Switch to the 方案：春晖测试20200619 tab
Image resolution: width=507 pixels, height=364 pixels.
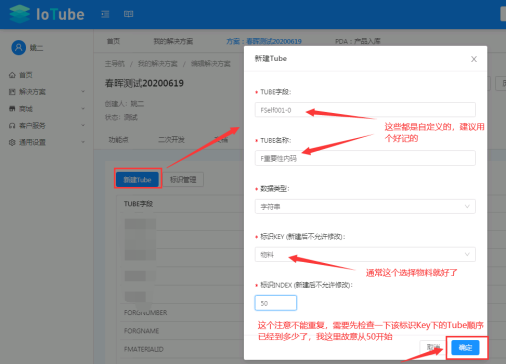click(264, 41)
